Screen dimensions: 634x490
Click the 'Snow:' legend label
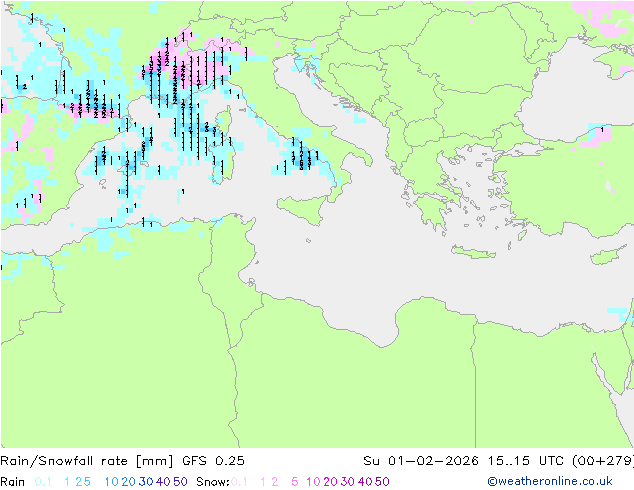(x=213, y=482)
